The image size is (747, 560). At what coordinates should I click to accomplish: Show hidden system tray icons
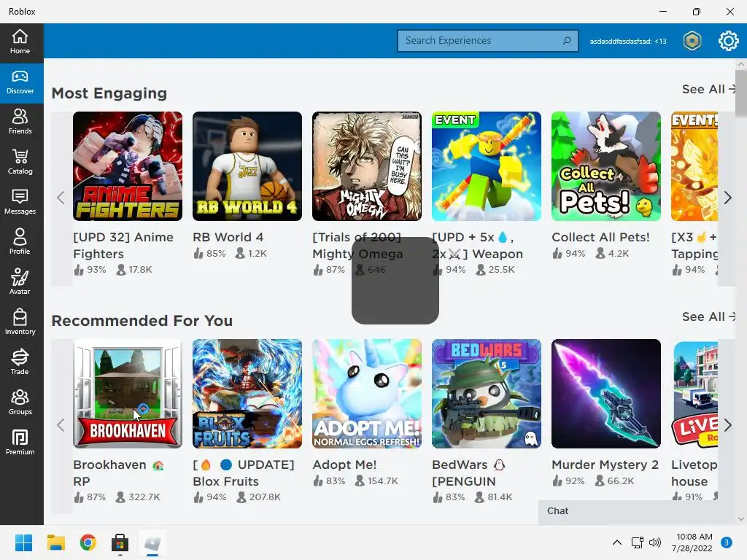(617, 542)
